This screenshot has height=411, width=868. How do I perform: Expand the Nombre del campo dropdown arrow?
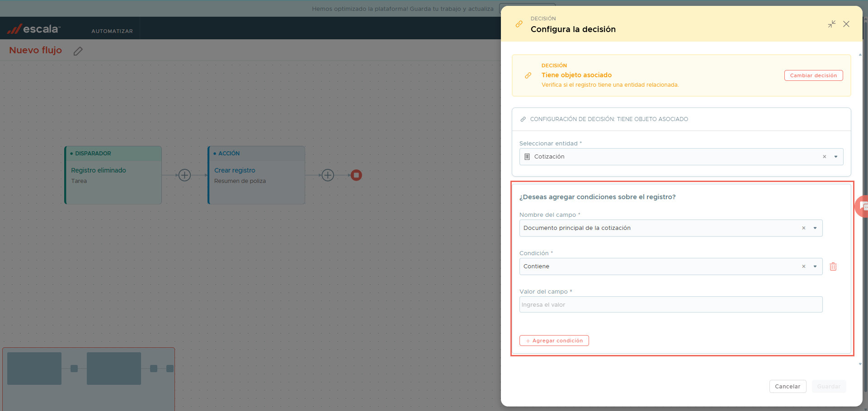click(815, 228)
